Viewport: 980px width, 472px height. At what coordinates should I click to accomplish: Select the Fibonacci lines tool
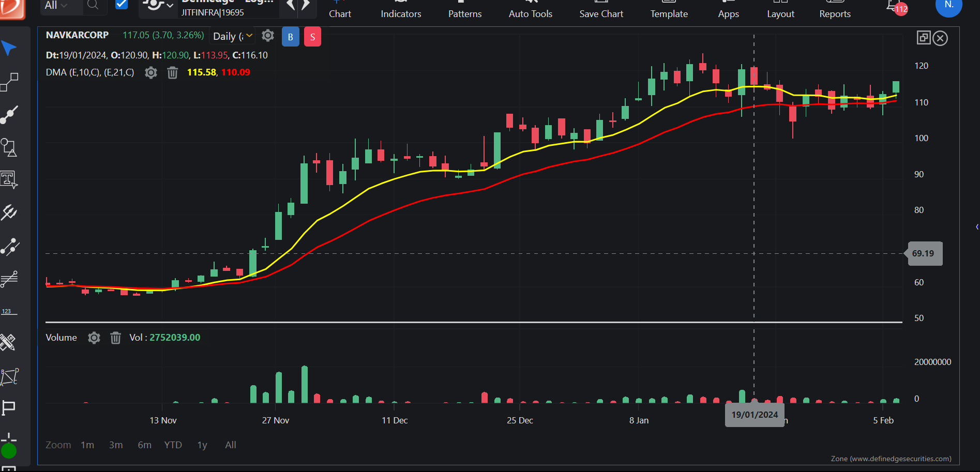click(x=9, y=279)
